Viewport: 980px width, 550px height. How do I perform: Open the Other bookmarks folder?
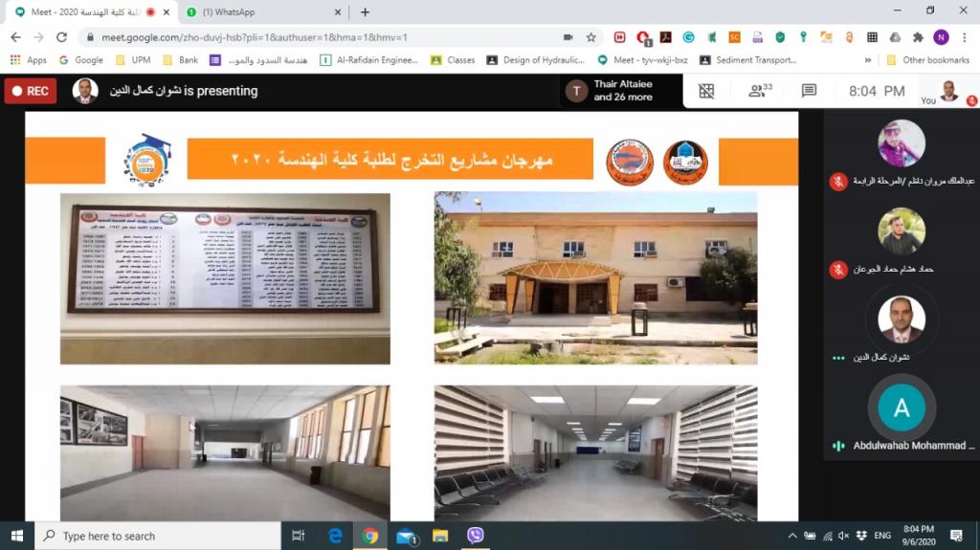tap(927, 59)
